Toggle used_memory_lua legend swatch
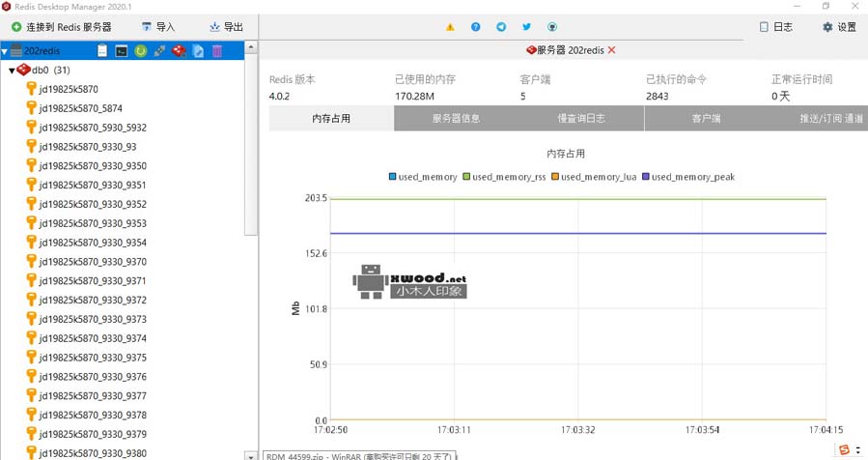Image resolution: width=868 pixels, height=460 pixels. pos(555,177)
